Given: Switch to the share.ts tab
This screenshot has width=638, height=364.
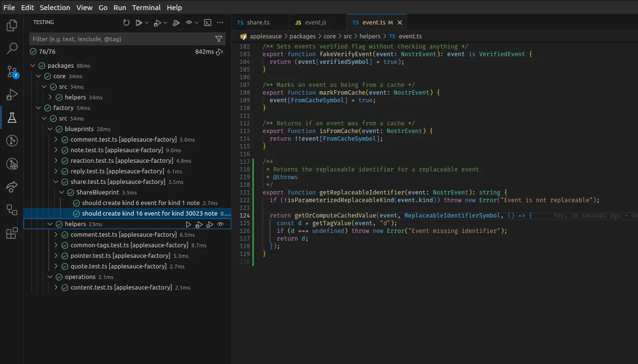Looking at the screenshot, I should [258, 23].
